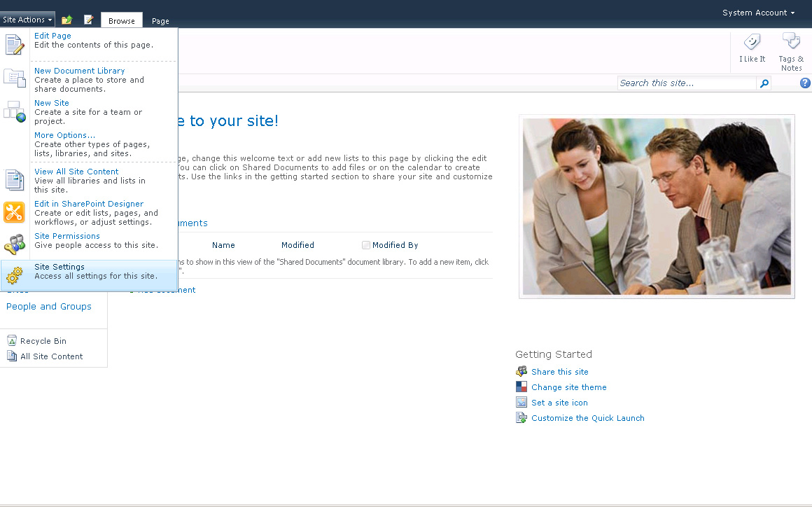Click the Getting Started heading
Image resolution: width=812 pixels, height=507 pixels.
(554, 355)
